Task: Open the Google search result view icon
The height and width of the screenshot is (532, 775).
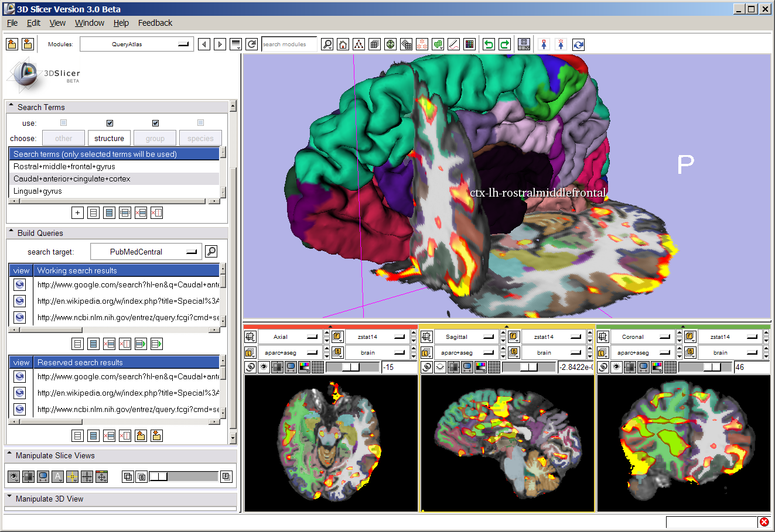Action: tap(20, 285)
